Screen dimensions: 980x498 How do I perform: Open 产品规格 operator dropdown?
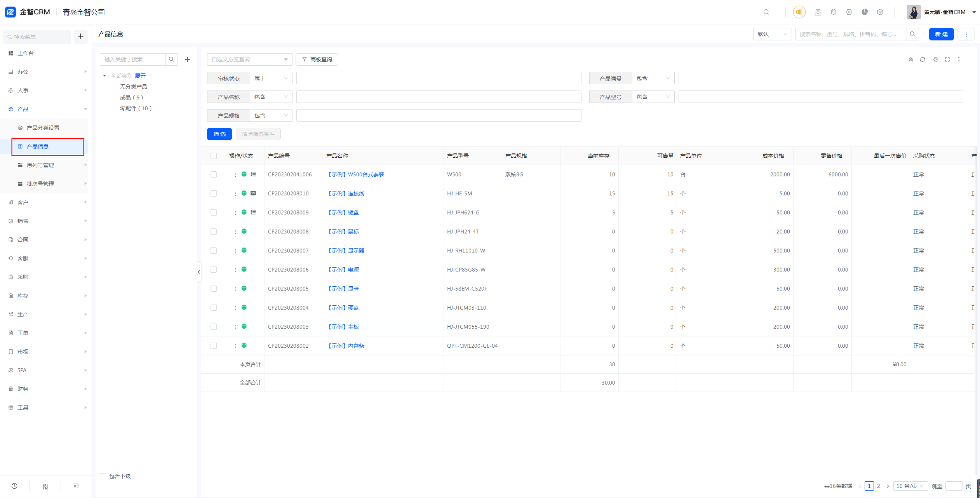pyautogui.click(x=271, y=115)
